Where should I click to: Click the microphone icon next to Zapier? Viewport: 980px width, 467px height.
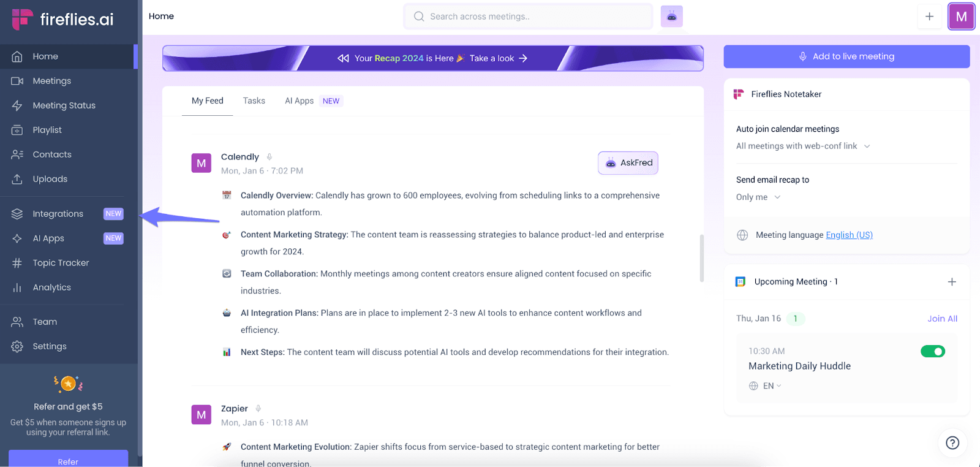tap(258, 409)
